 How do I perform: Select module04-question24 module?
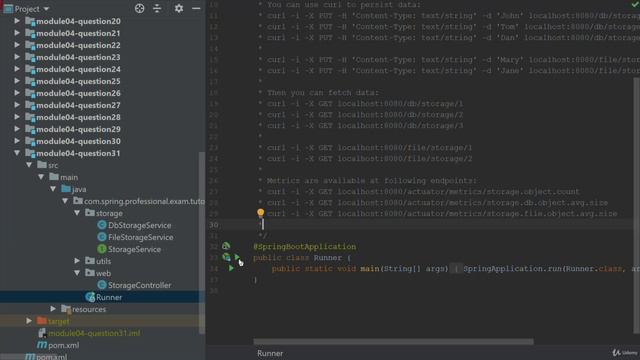78,69
